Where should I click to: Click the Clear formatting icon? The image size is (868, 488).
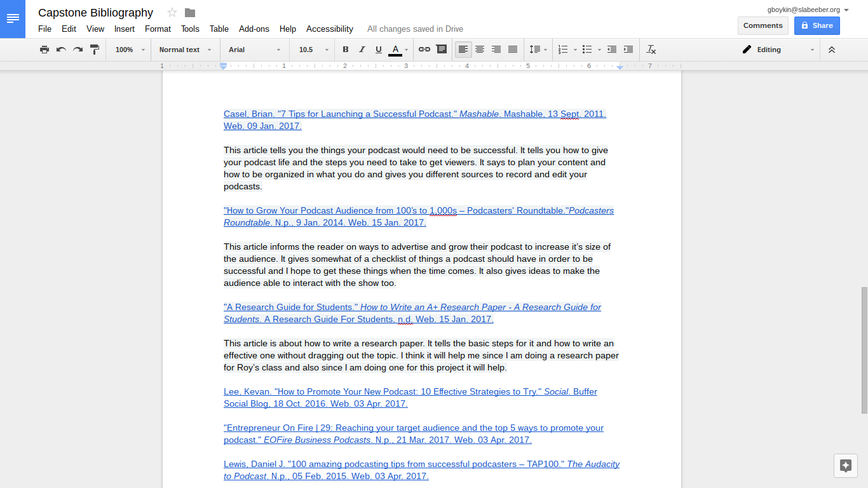(x=651, y=50)
